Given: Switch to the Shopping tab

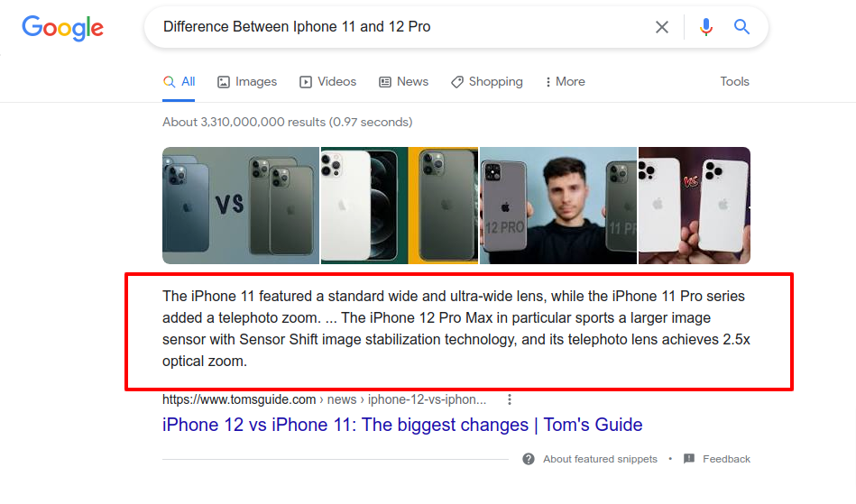Looking at the screenshot, I should pyautogui.click(x=486, y=82).
